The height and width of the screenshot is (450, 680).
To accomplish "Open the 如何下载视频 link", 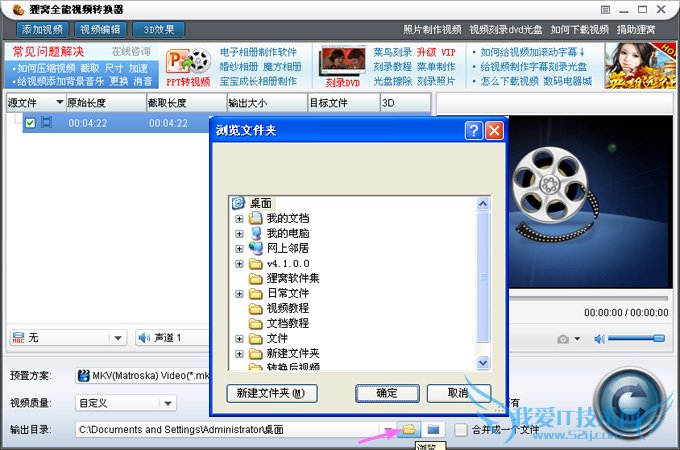I will point(580,29).
